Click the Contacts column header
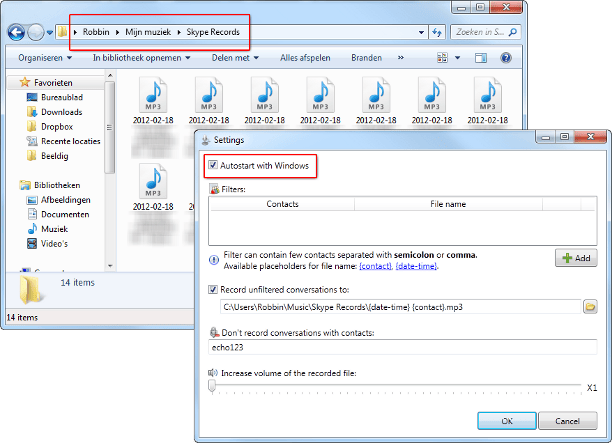The image size is (612, 443). 282,204
